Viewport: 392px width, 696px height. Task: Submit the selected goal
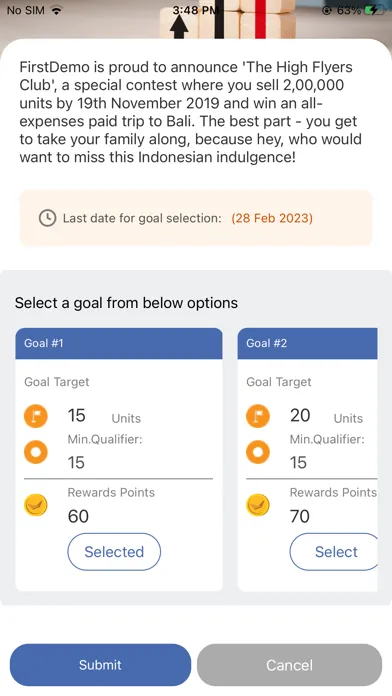[100, 665]
